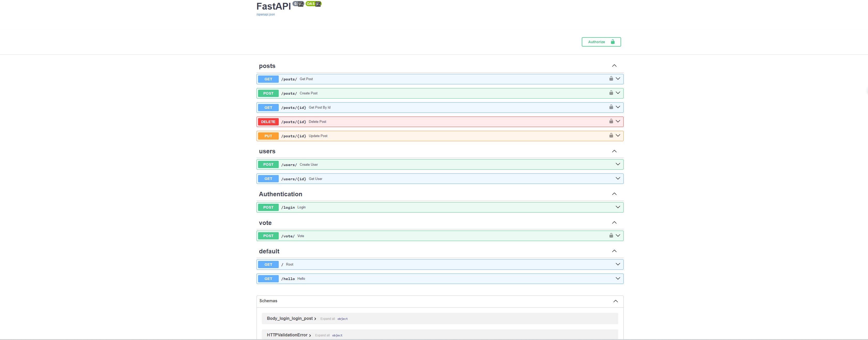The width and height of the screenshot is (868, 340).
Task: Expand Delete Post operation chevron
Action: 618,121
